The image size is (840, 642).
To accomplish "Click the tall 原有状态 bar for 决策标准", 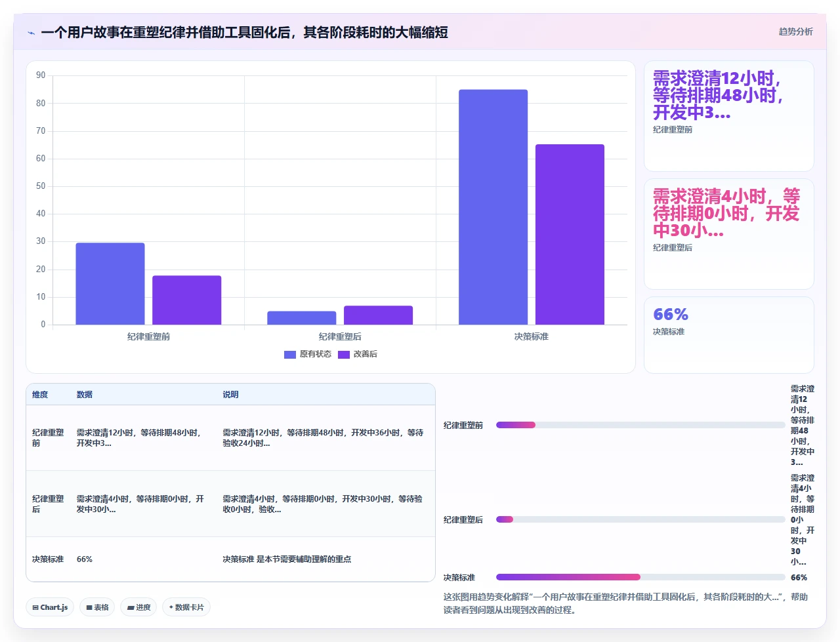I will [493, 207].
